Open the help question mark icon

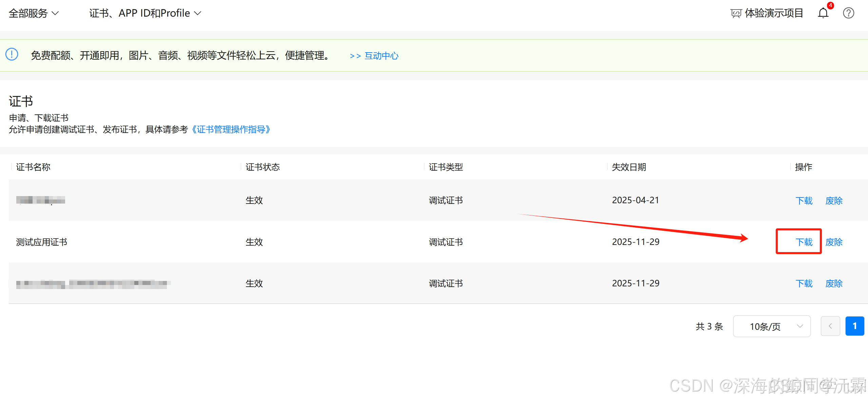tap(848, 13)
